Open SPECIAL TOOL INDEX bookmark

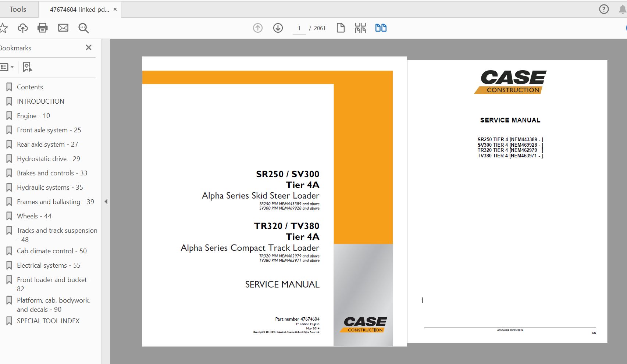[x=48, y=321]
